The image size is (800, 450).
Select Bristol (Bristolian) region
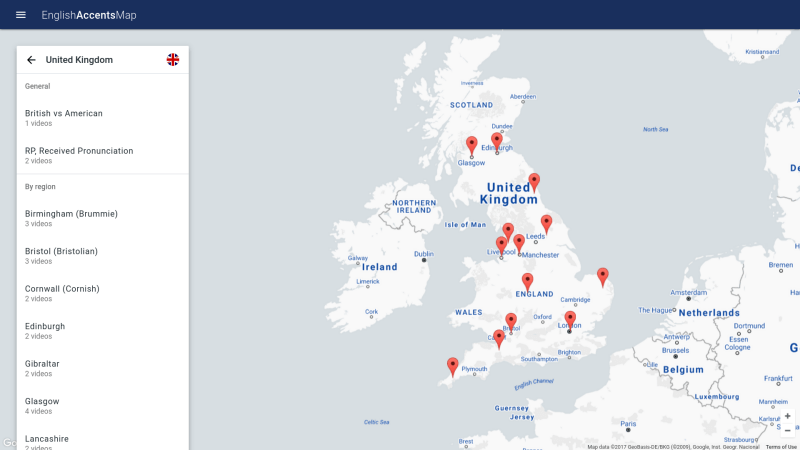coord(103,256)
